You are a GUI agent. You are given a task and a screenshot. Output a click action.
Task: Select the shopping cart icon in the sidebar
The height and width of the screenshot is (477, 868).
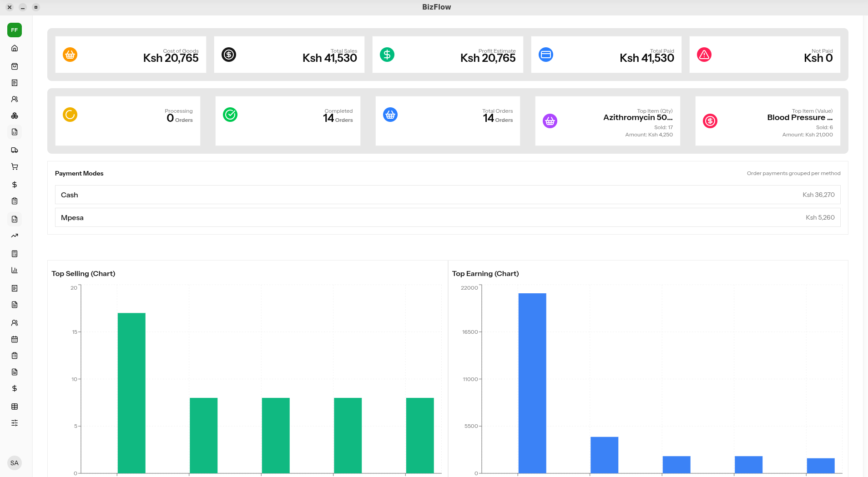pos(15,166)
